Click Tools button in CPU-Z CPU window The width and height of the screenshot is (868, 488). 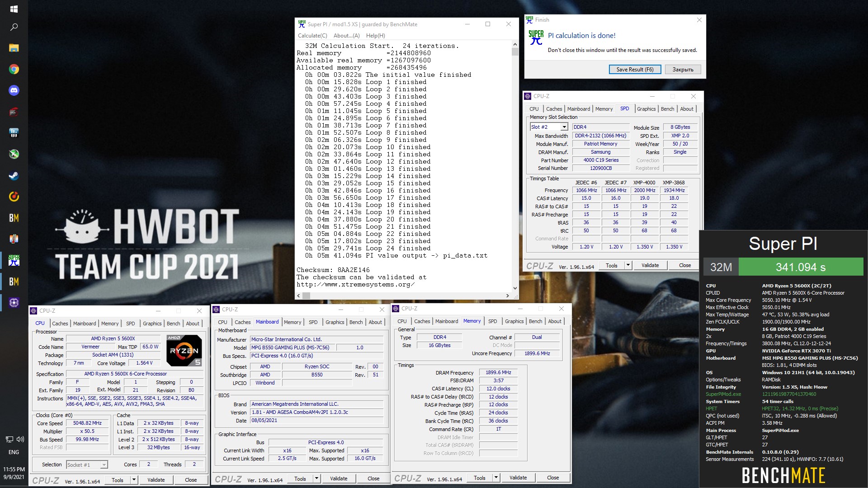click(117, 480)
